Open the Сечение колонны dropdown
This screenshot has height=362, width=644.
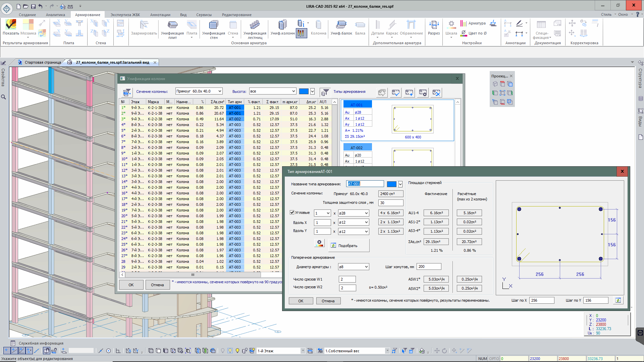220,91
